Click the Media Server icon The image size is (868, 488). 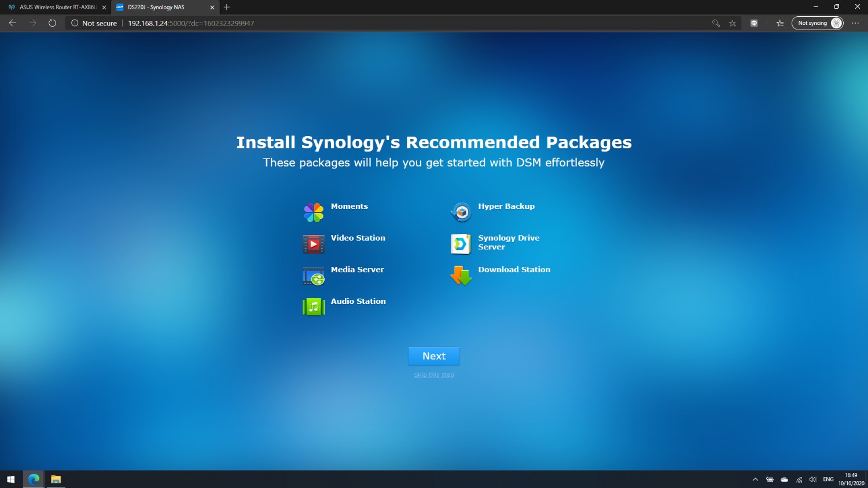pyautogui.click(x=314, y=276)
